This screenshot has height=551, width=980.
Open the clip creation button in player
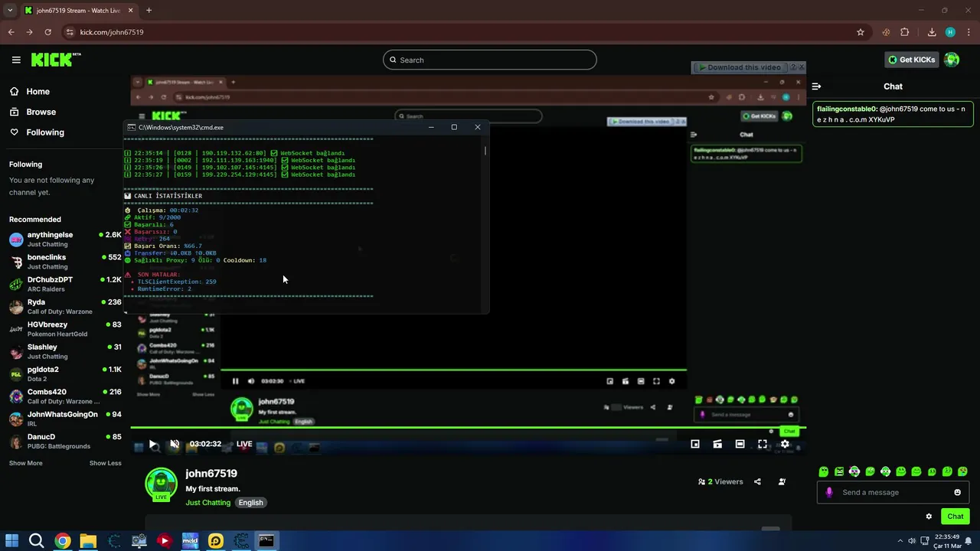717,444
